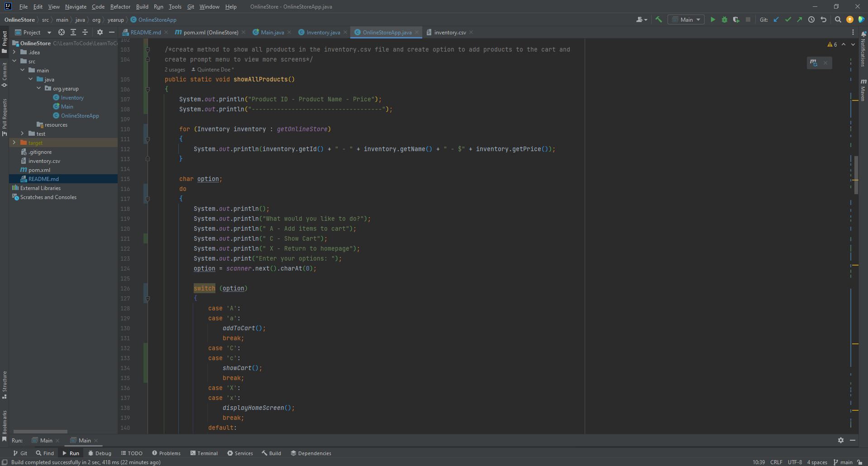Screen dimensions: 868x466
Task: Select opened file locate icon in Project panel
Action: (x=62, y=32)
